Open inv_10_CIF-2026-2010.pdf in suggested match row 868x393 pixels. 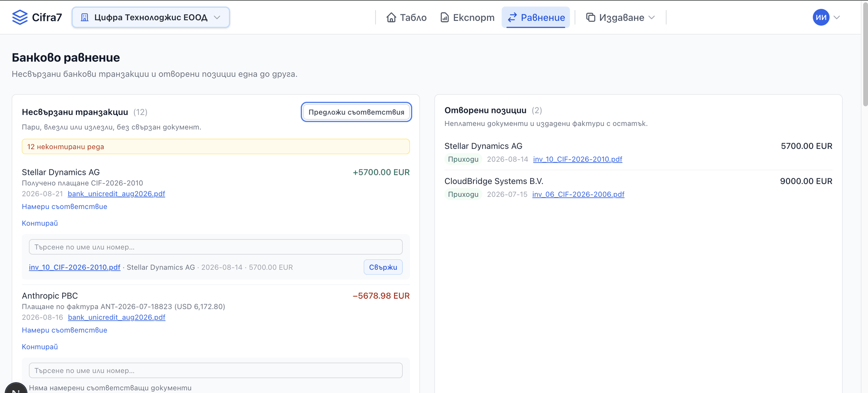point(74,267)
